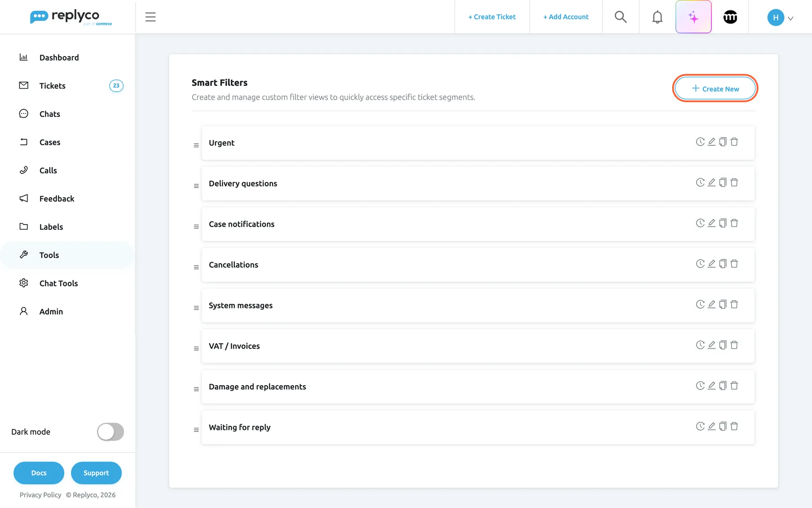Click the Support button

pyautogui.click(x=96, y=473)
